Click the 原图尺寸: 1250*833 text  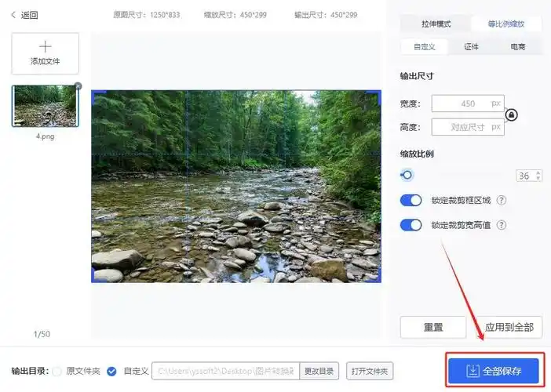[x=147, y=15]
